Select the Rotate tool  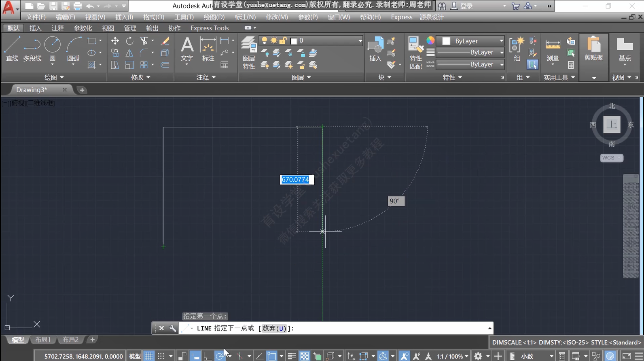129,41
